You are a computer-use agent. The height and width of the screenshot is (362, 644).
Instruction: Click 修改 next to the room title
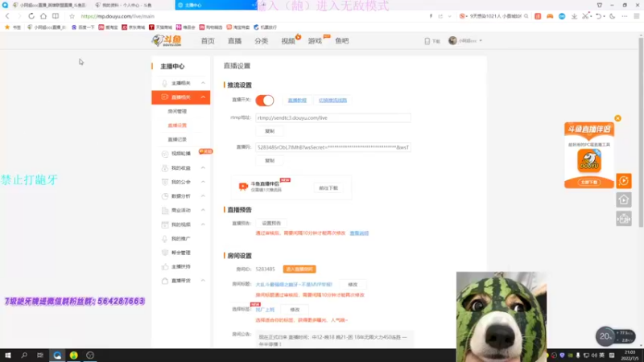coord(353,285)
